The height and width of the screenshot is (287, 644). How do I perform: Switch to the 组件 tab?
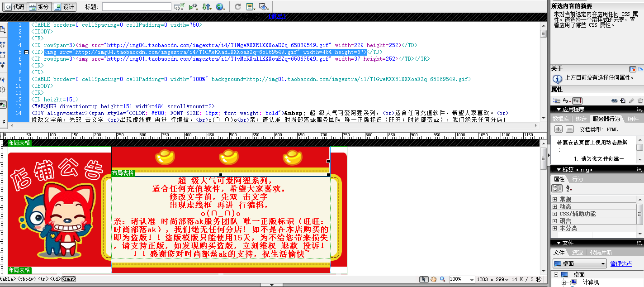[632, 119]
